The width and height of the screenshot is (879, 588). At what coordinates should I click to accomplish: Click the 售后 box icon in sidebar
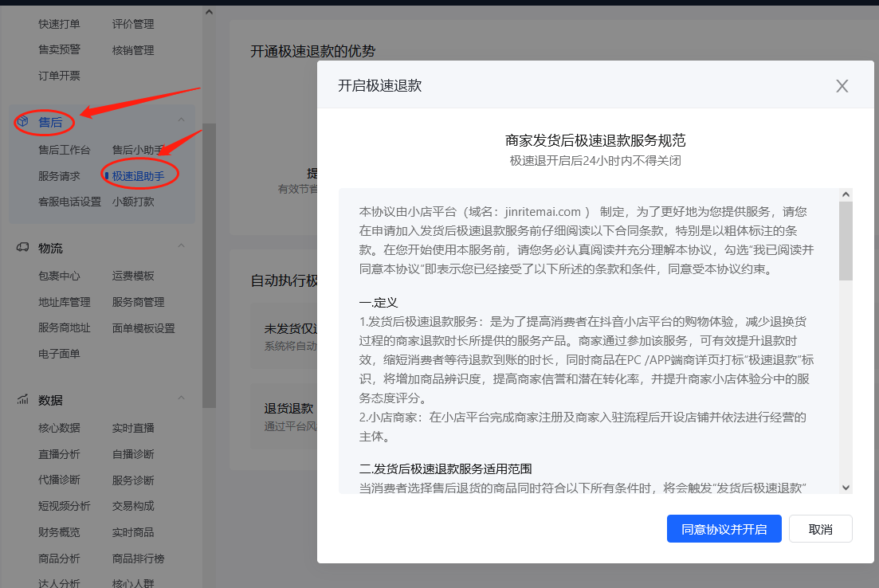[23, 122]
